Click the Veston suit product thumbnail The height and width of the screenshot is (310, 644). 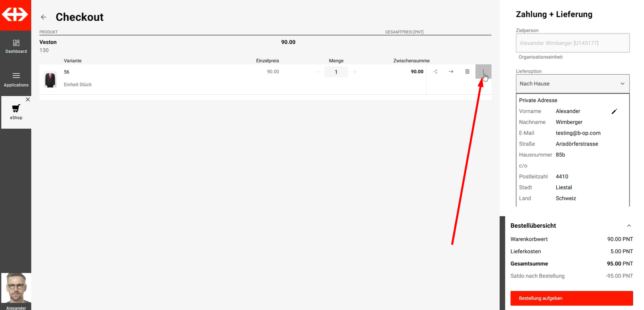click(x=50, y=79)
